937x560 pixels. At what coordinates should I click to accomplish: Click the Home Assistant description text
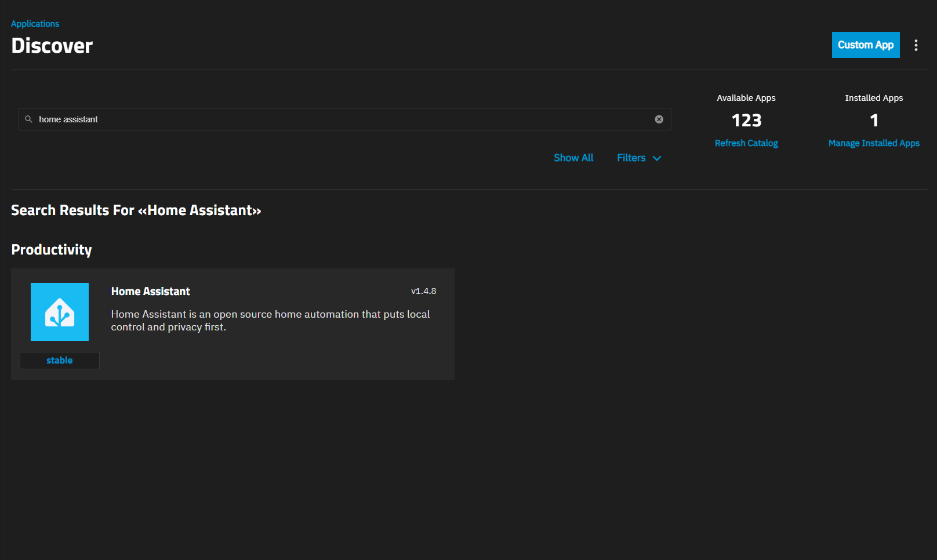pos(270,321)
